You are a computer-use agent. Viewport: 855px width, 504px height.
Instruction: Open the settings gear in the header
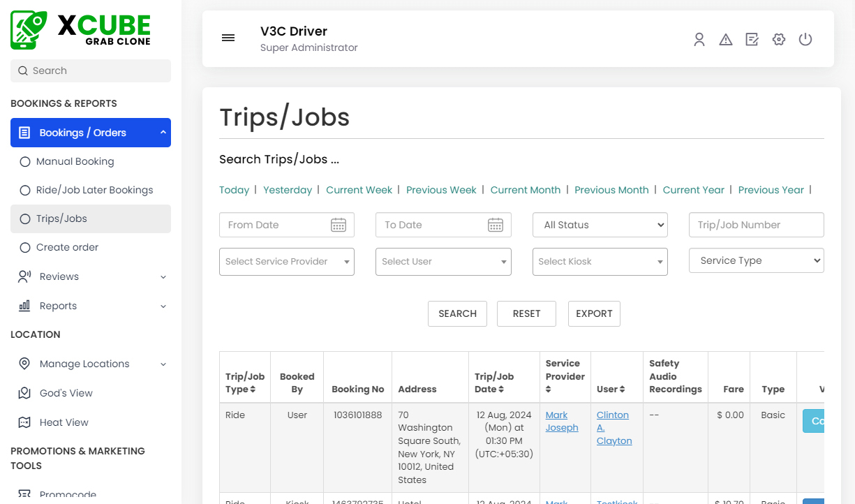pyautogui.click(x=779, y=39)
